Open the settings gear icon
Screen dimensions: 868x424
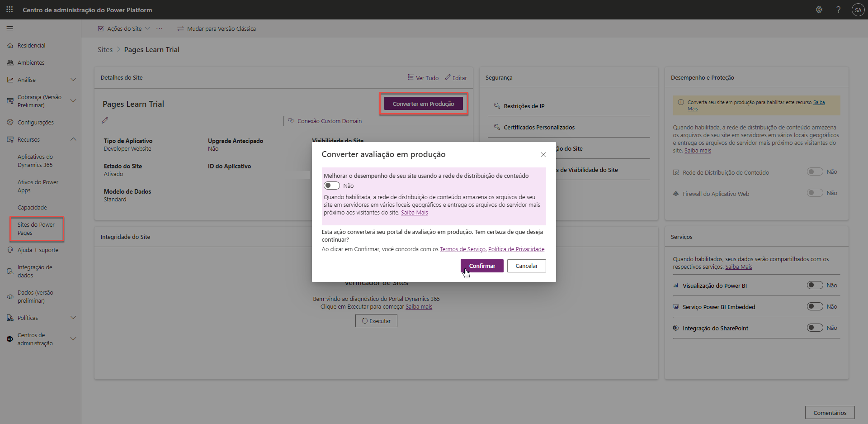pyautogui.click(x=819, y=10)
